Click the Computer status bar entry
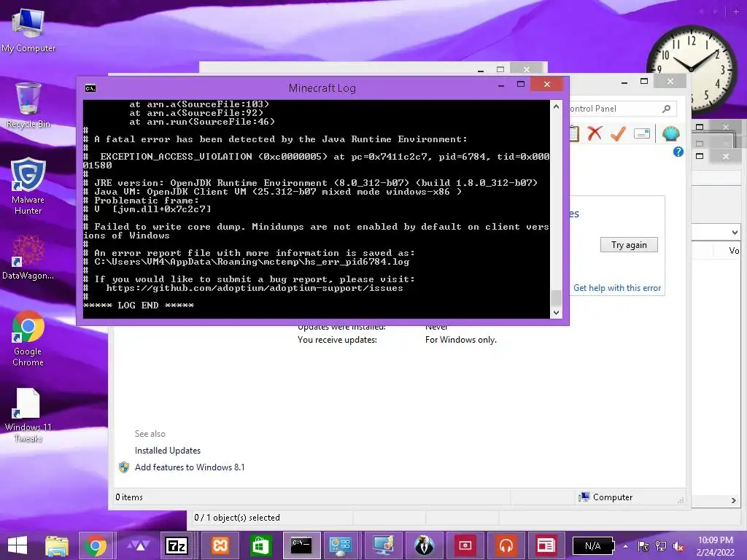This screenshot has width=747, height=560. click(605, 497)
